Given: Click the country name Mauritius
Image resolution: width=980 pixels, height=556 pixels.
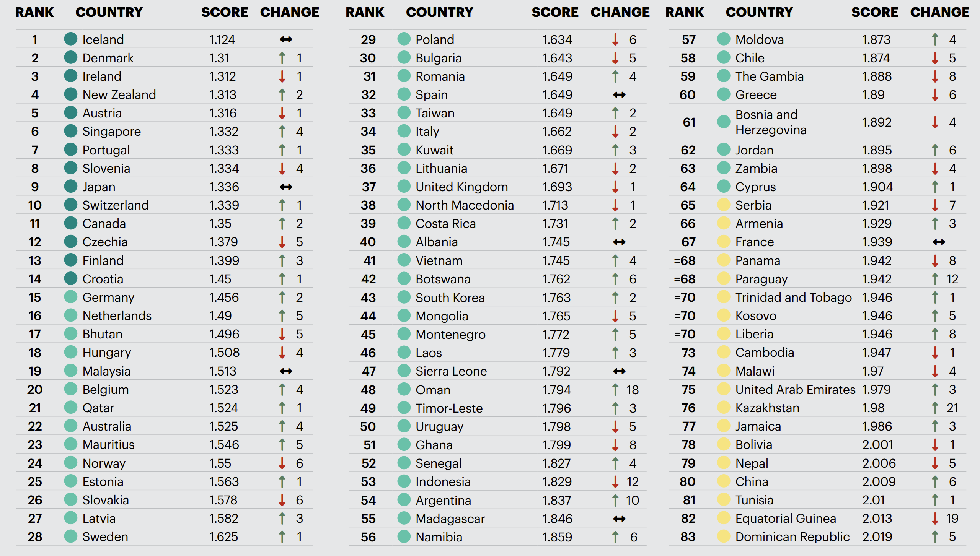Looking at the screenshot, I should 109,445.
